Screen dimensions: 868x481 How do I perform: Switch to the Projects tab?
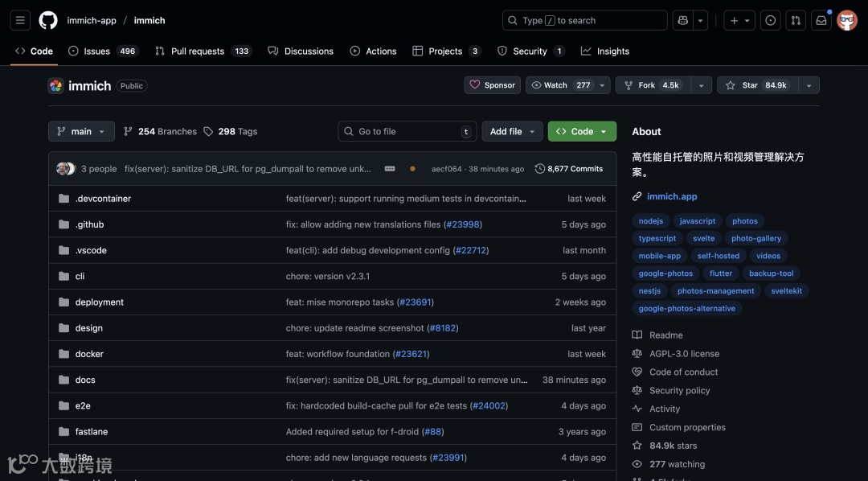[x=446, y=51]
